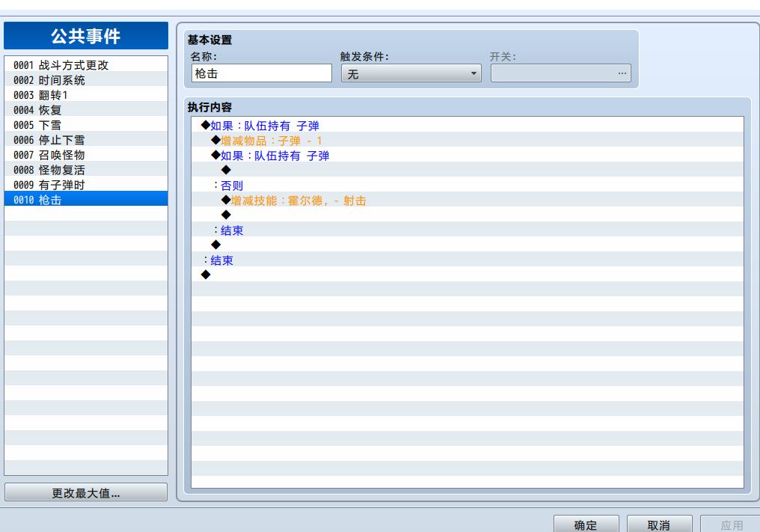
Task: Select common event 0004 恢复
Action: [86, 109]
